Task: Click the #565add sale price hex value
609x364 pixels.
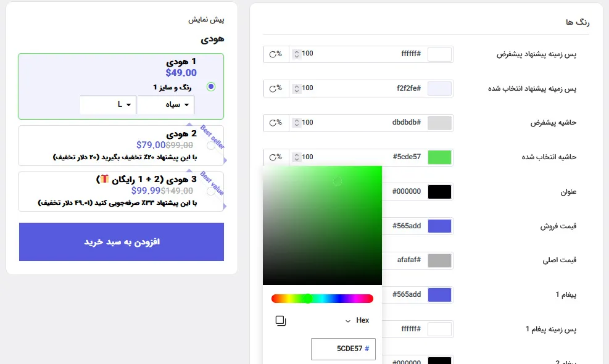Action: pos(407,226)
